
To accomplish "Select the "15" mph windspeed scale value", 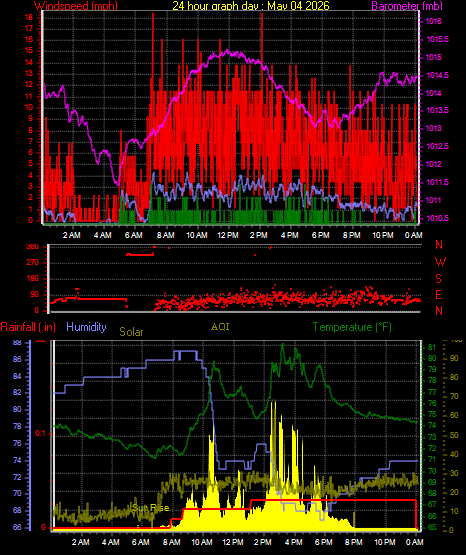I will click(x=29, y=51).
